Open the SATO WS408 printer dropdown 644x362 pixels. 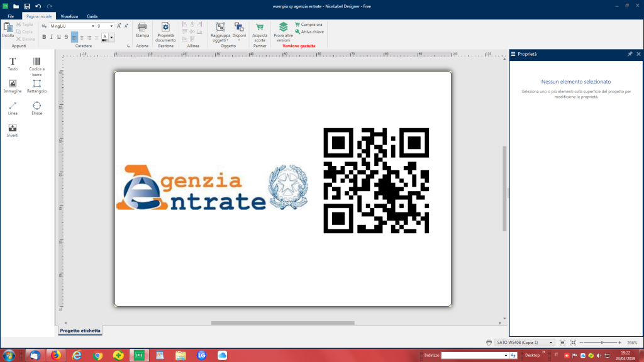click(551, 343)
